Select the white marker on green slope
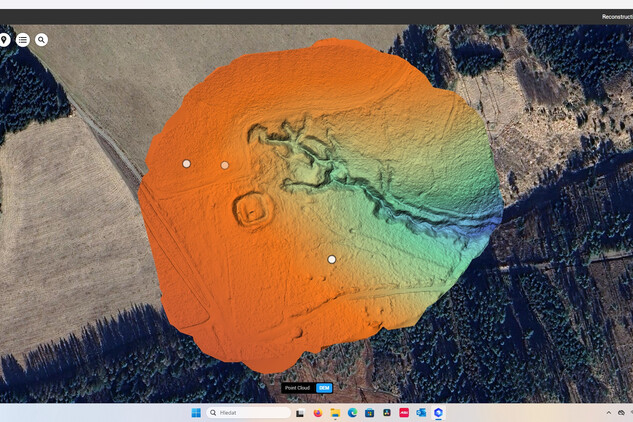Image resolution: width=633 pixels, height=422 pixels. [332, 259]
